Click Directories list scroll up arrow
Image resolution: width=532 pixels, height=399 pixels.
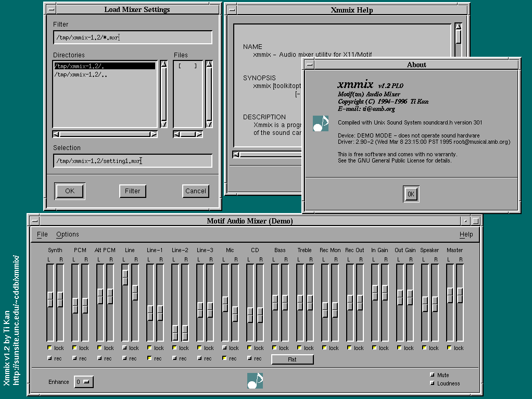tap(163, 65)
